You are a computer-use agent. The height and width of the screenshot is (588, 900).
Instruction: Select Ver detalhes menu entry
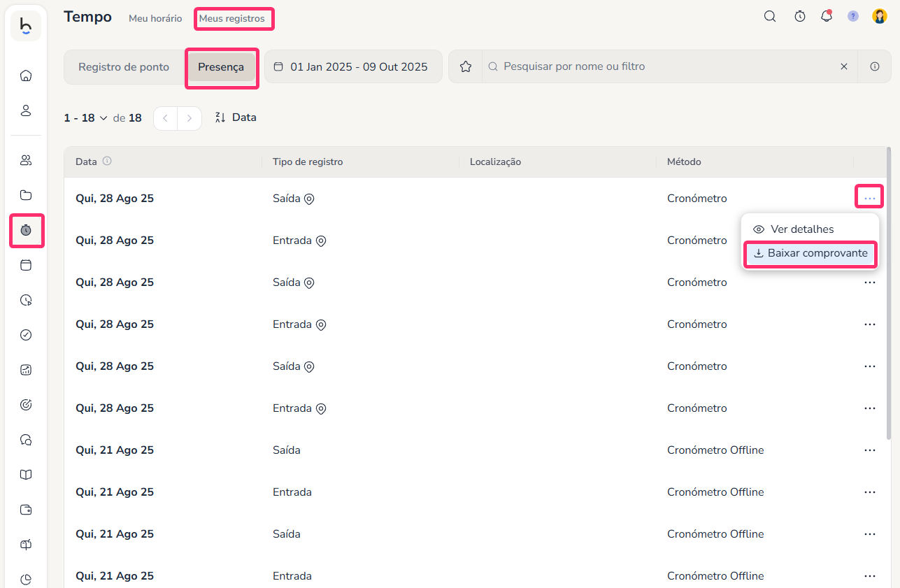tap(801, 229)
